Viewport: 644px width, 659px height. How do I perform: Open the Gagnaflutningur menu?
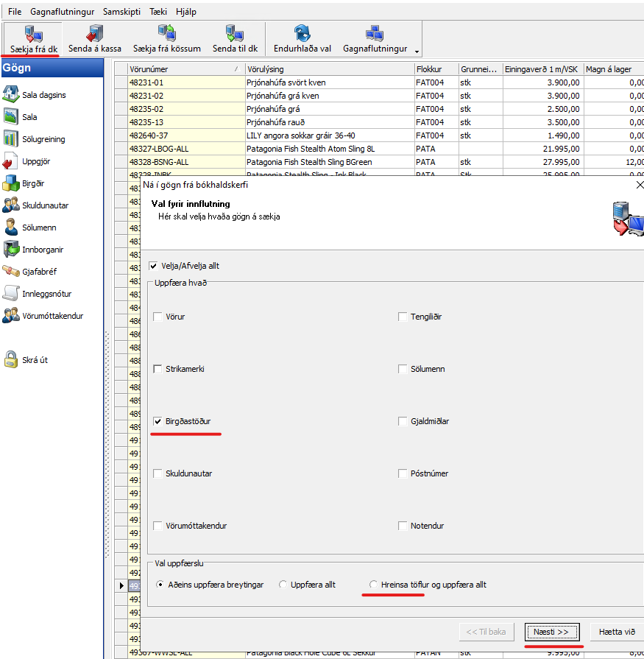(62, 12)
